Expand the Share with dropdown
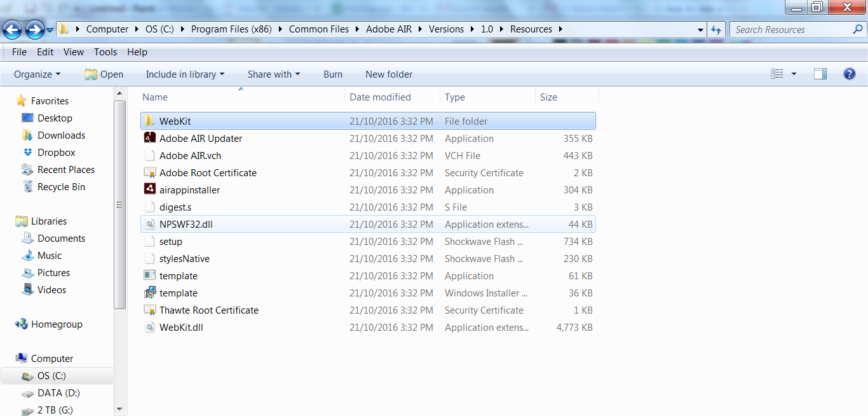 point(274,74)
